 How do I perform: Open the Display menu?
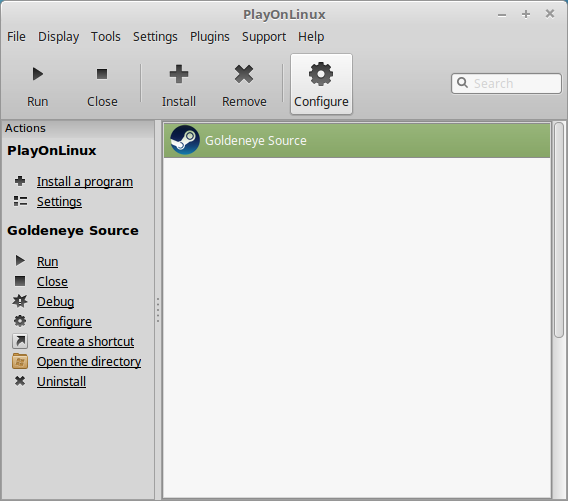click(59, 37)
